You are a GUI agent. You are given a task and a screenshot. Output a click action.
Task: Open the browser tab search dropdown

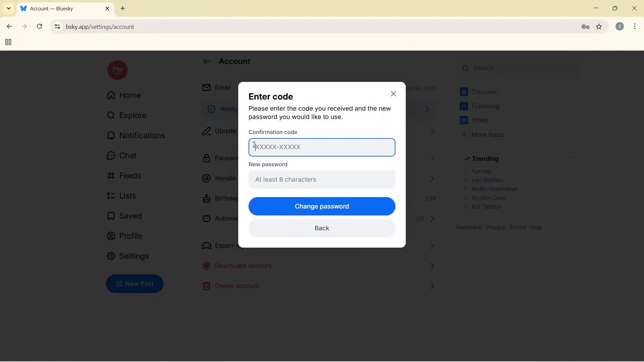click(x=8, y=8)
